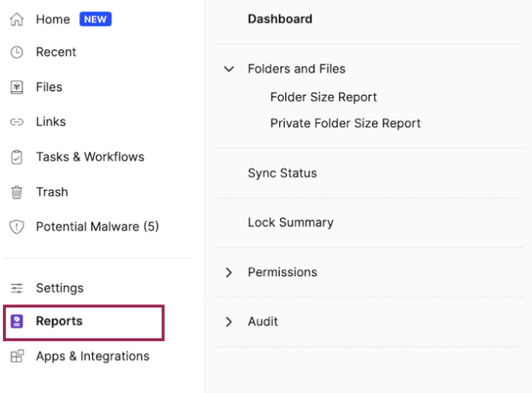Click the Settings sliders icon

click(x=17, y=289)
